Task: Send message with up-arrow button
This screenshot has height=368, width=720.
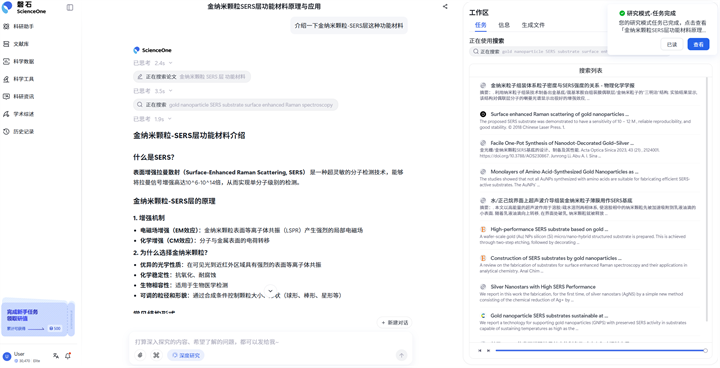Action: click(x=401, y=355)
